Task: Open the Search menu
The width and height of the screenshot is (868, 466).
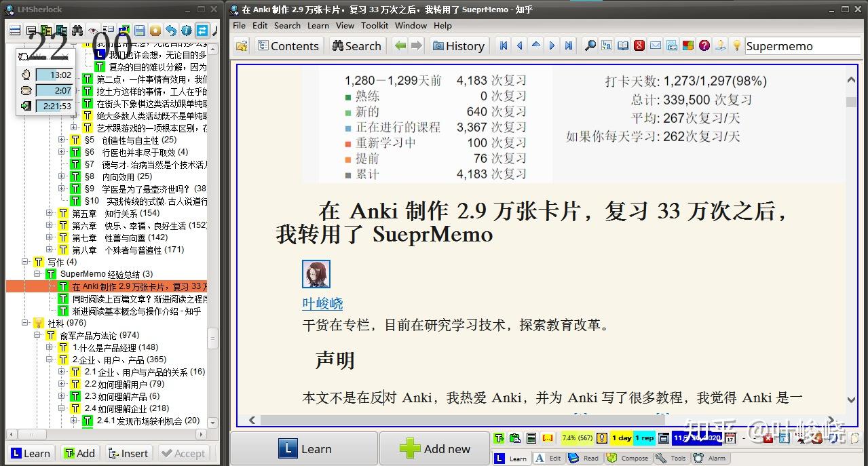Action: [287, 25]
